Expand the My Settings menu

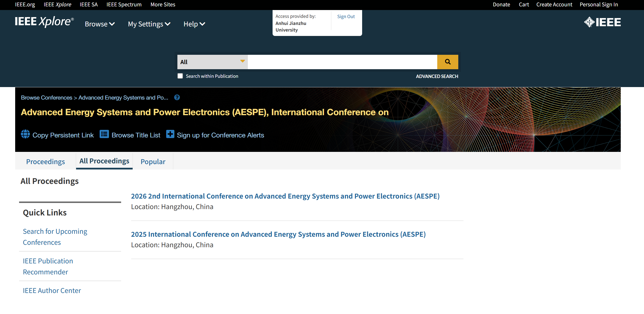pos(149,24)
